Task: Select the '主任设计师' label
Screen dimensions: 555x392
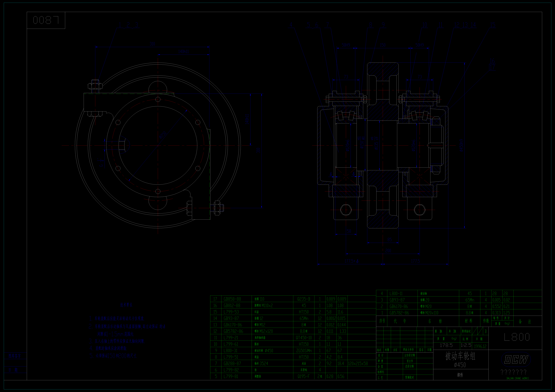Action: click(410, 355)
